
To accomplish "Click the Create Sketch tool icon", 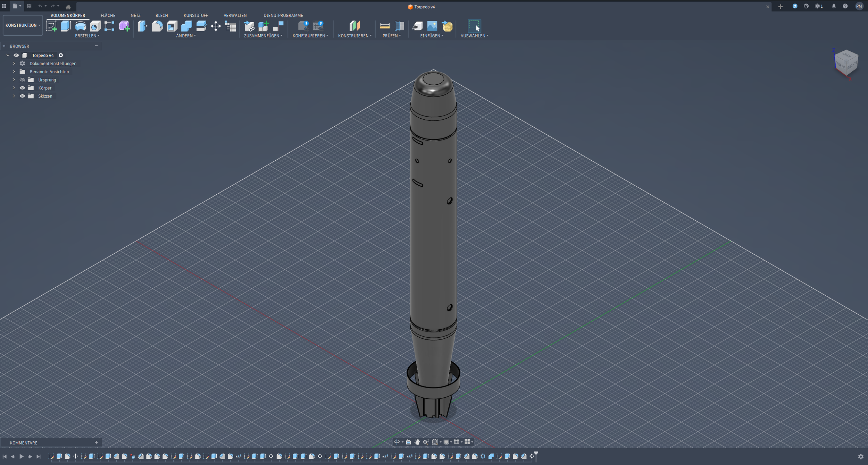I will click(x=51, y=26).
